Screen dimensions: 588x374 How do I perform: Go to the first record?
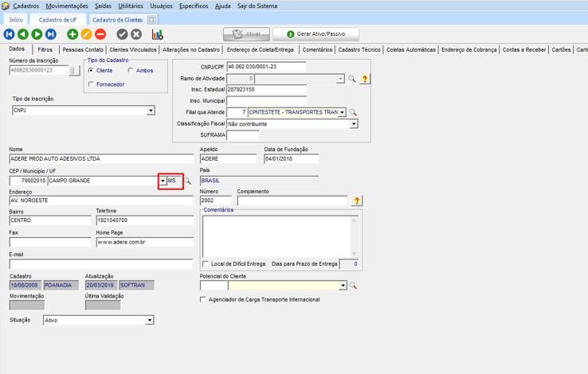coord(10,34)
